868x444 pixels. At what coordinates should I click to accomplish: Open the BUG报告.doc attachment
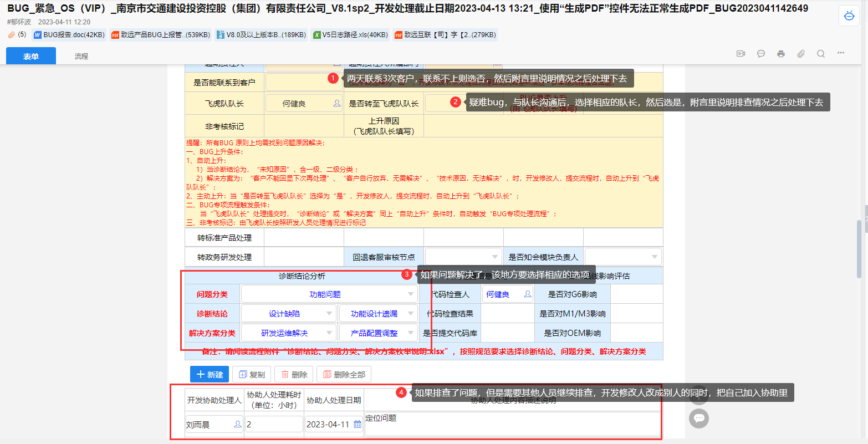pos(69,35)
